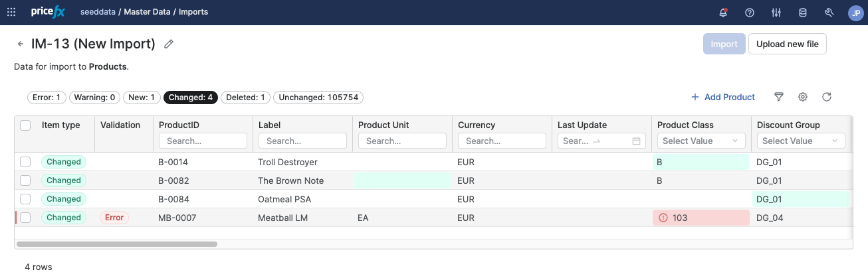Open the notifications bell
The width and height of the screenshot is (868, 276).
coord(723,13)
